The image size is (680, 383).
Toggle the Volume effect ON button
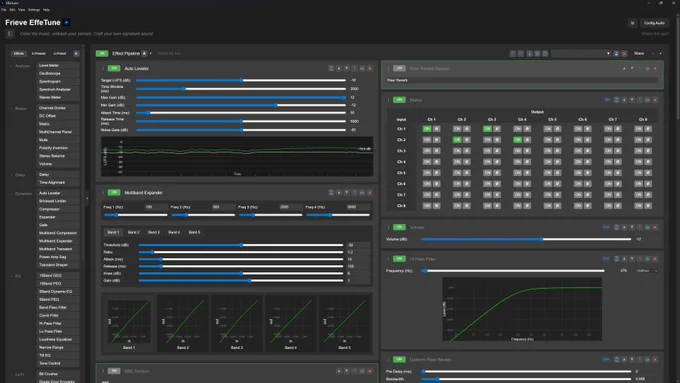[x=399, y=227]
